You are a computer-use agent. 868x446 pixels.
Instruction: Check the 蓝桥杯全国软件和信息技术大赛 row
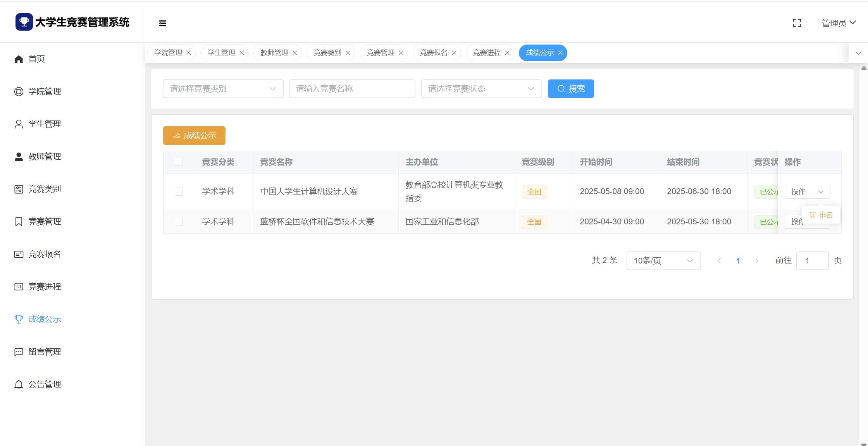tap(179, 222)
